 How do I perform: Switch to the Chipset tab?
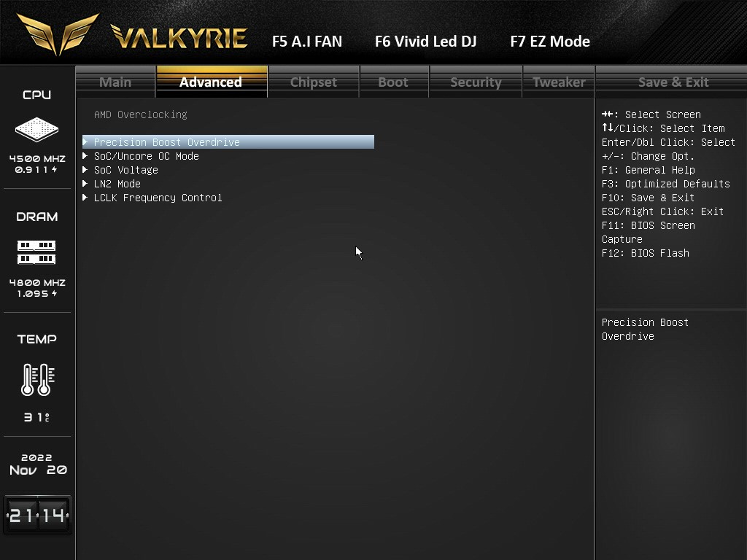coord(313,82)
